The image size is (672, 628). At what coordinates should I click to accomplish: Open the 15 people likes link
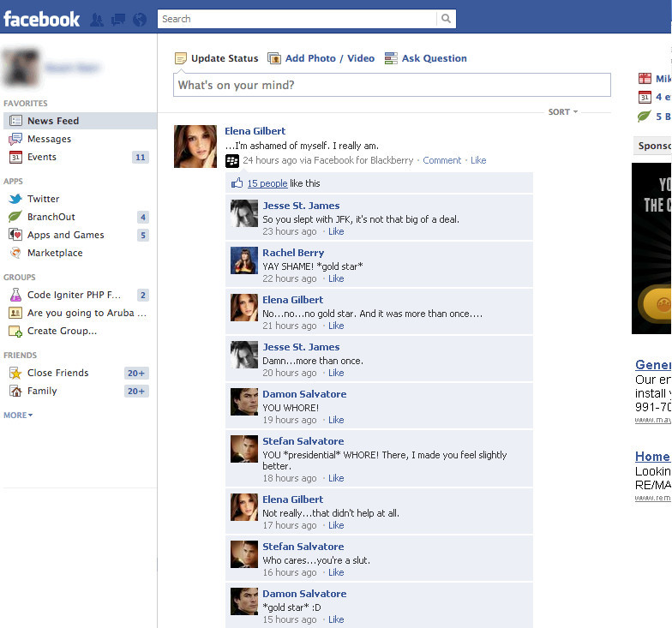tap(267, 183)
